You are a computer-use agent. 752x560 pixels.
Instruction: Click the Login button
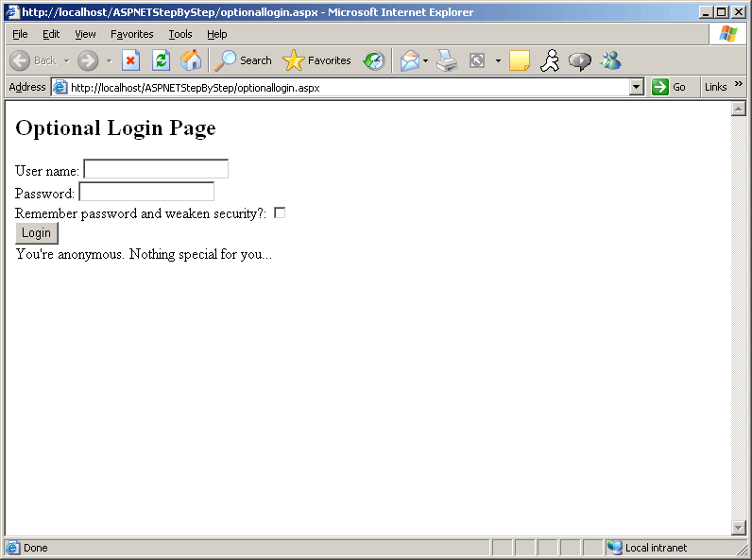tap(37, 233)
